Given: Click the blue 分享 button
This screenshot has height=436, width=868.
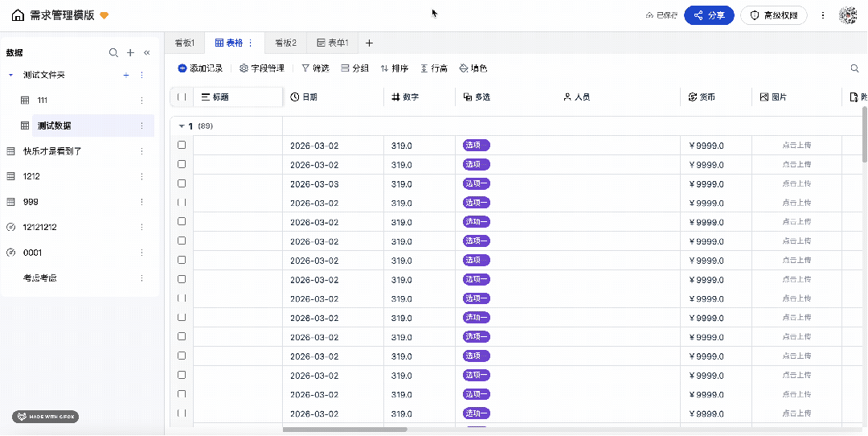Looking at the screenshot, I should pos(709,15).
